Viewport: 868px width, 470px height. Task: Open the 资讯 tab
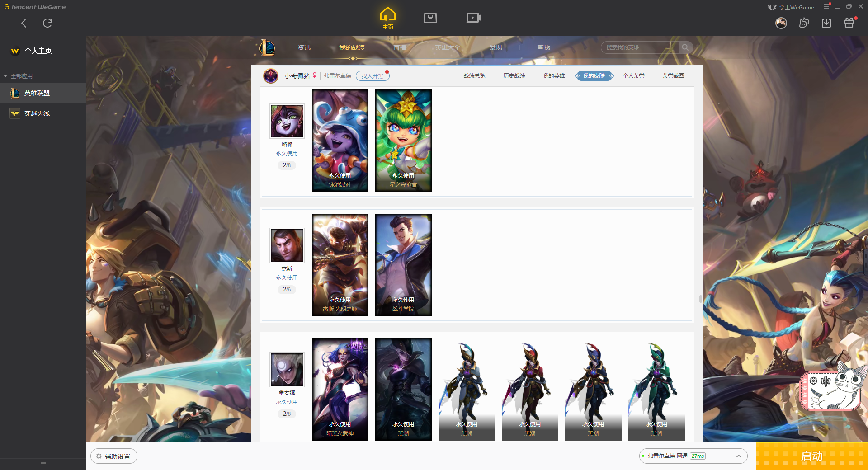[304, 47]
